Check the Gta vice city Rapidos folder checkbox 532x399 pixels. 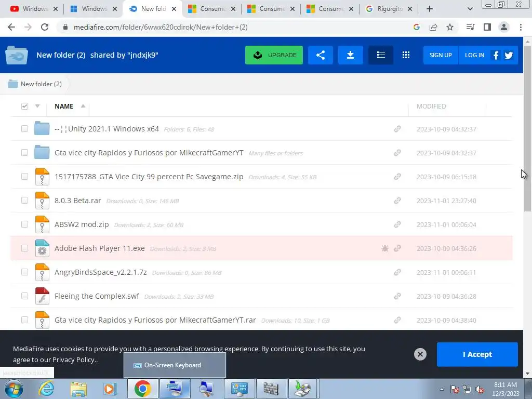[24, 152]
